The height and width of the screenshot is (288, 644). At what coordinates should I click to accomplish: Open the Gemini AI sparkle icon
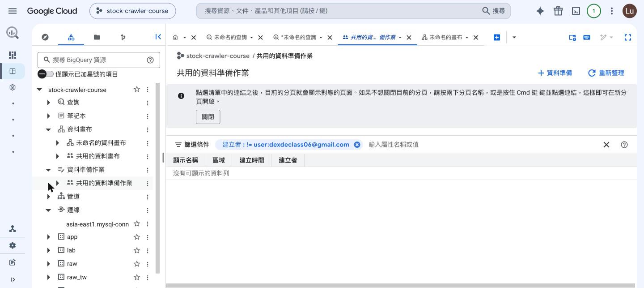pyautogui.click(x=540, y=11)
